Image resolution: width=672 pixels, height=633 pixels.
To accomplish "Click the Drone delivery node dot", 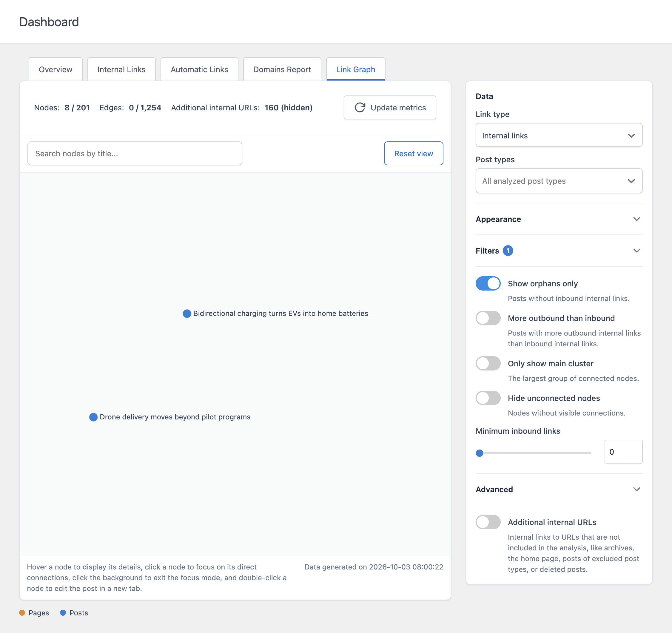I will (x=93, y=417).
